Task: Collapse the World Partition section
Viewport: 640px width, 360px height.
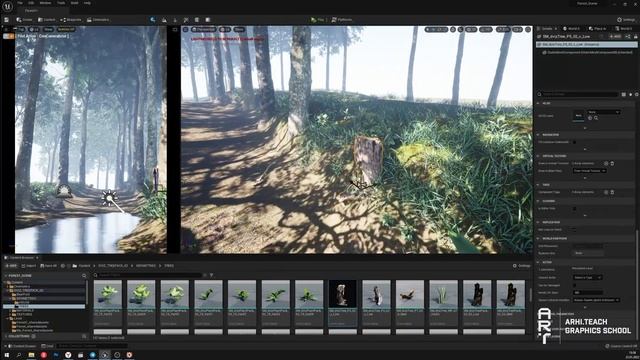Action: (538, 238)
